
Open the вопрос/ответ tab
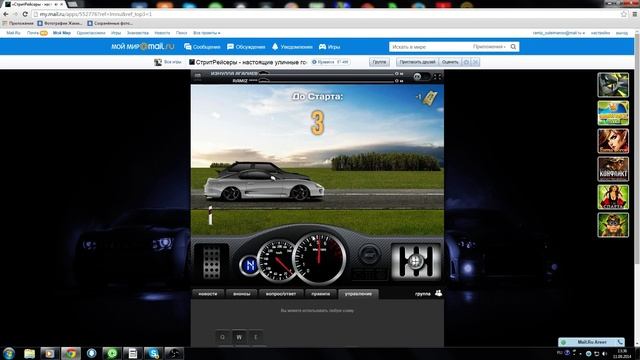(281, 294)
